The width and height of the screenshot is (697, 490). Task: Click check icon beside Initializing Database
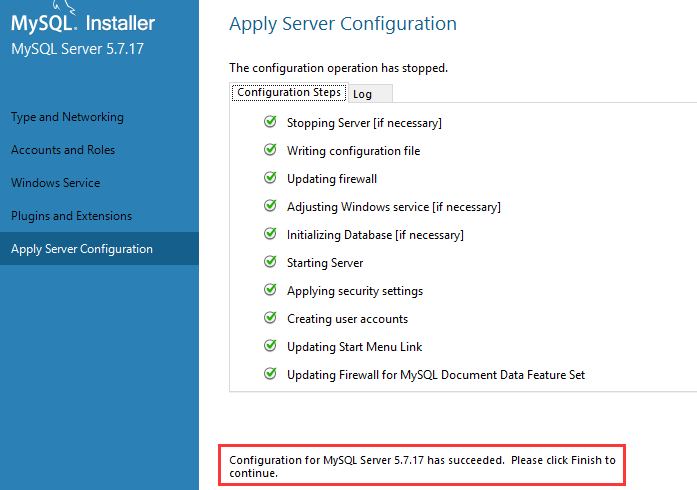tap(270, 233)
